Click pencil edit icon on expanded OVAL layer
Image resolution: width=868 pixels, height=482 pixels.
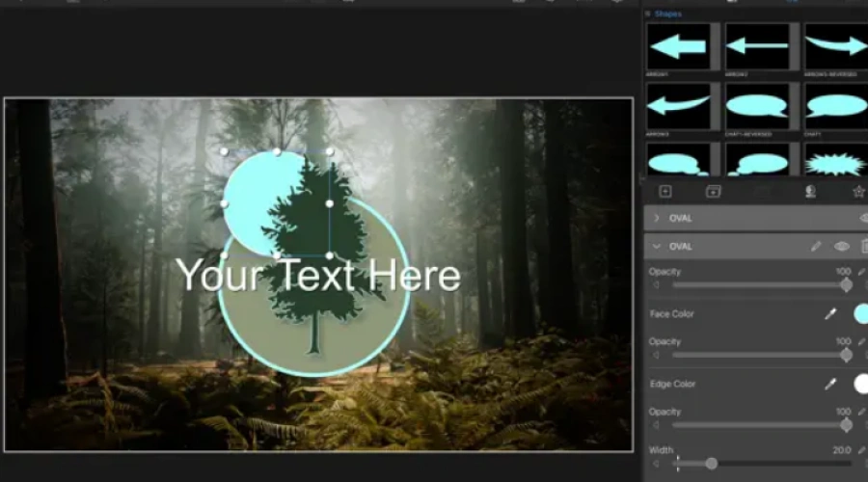(816, 247)
